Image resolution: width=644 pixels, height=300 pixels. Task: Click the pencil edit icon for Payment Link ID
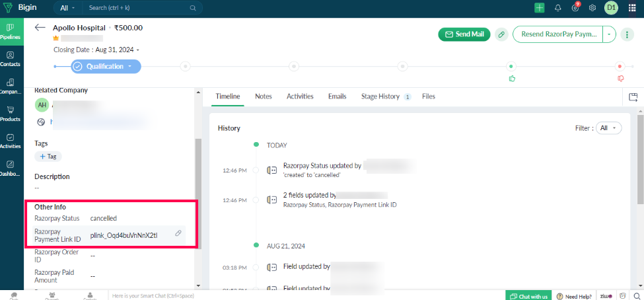tap(178, 233)
